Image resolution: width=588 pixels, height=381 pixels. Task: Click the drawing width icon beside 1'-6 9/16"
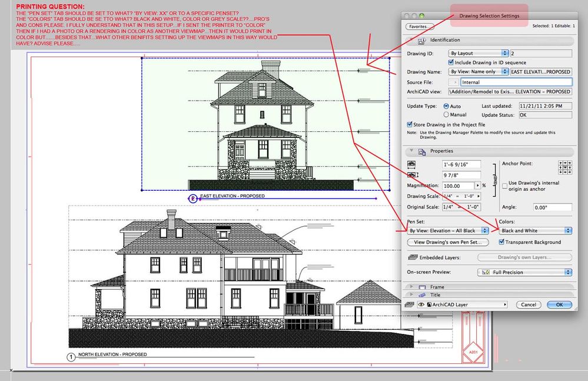click(411, 163)
